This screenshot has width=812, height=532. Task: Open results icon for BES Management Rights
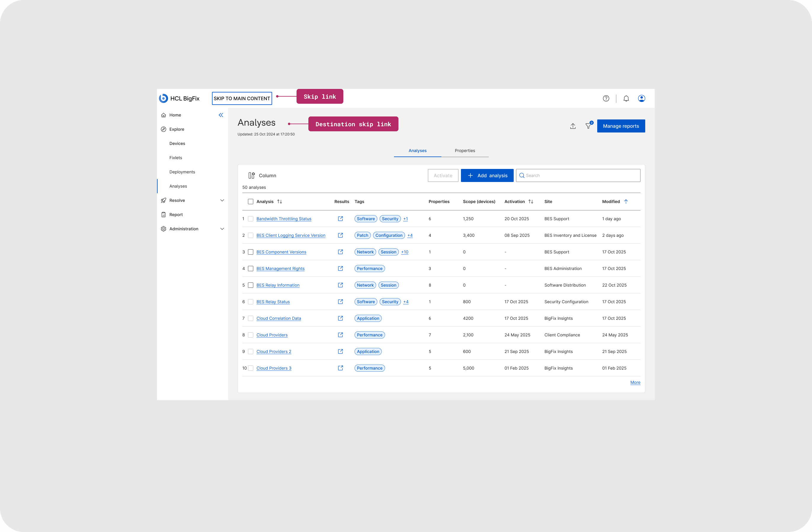pyautogui.click(x=340, y=269)
